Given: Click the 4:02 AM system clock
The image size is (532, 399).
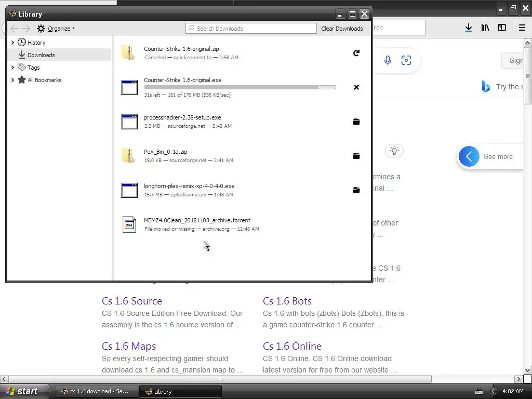Looking at the screenshot, I should tap(513, 391).
